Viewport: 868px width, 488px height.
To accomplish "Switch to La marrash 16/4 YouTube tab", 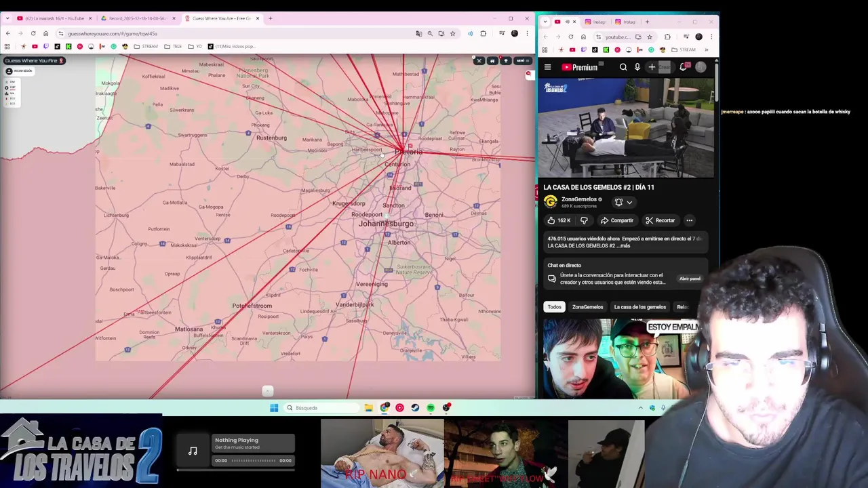I will point(54,18).
